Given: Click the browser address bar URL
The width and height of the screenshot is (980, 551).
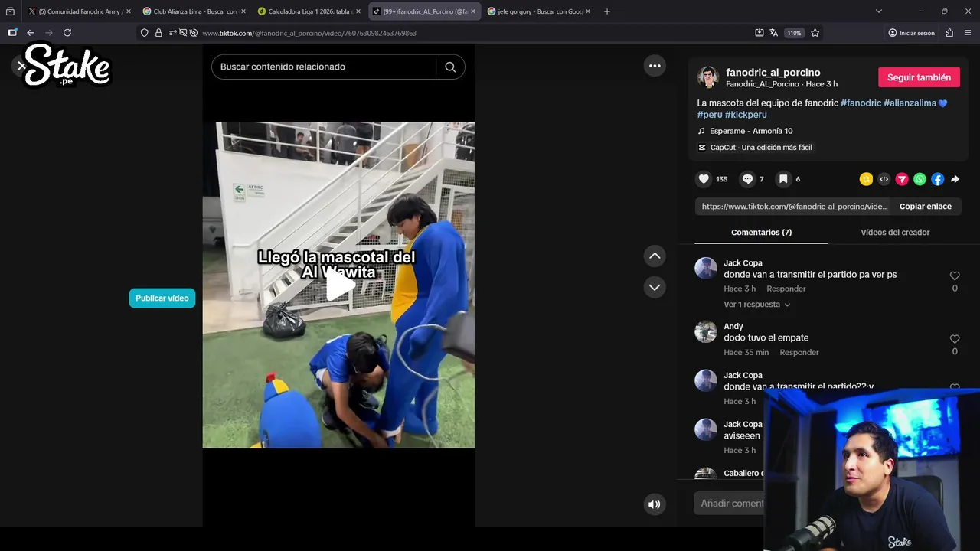Looking at the screenshot, I should [x=309, y=33].
